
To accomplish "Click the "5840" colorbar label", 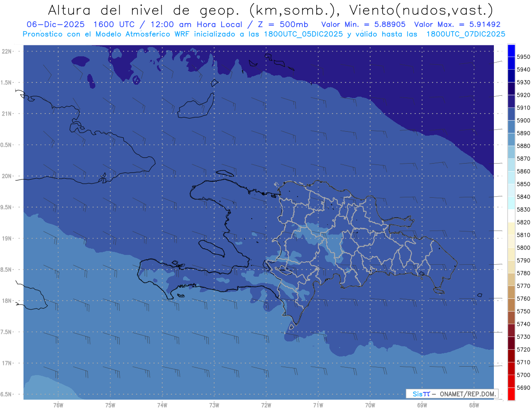I will point(523,196).
